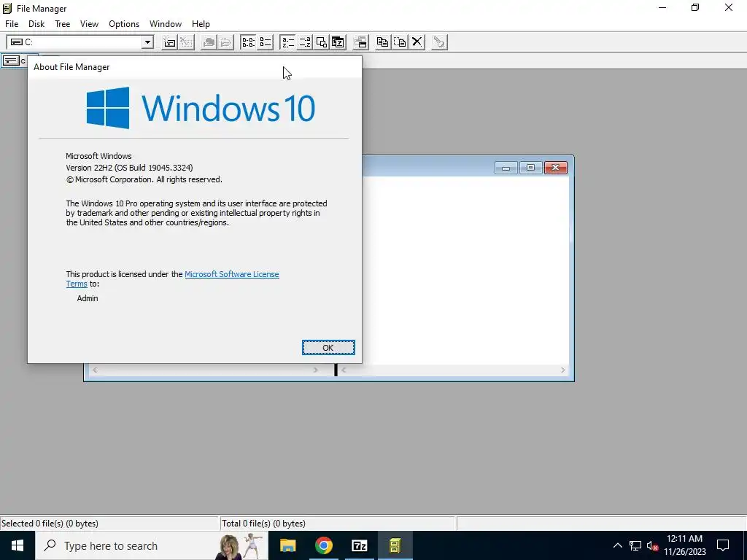The image size is (747, 560).
Task: Open 7-Zip from the taskbar
Action: coord(359,545)
